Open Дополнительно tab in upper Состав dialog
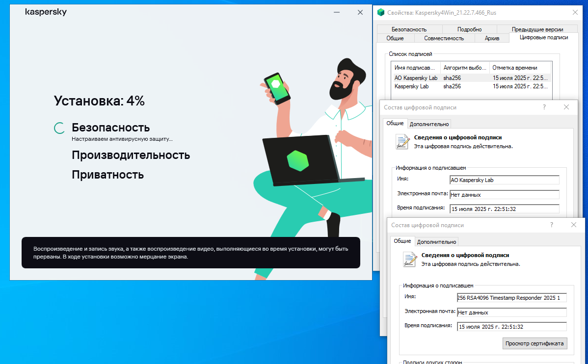The height and width of the screenshot is (364, 588). [x=429, y=124]
